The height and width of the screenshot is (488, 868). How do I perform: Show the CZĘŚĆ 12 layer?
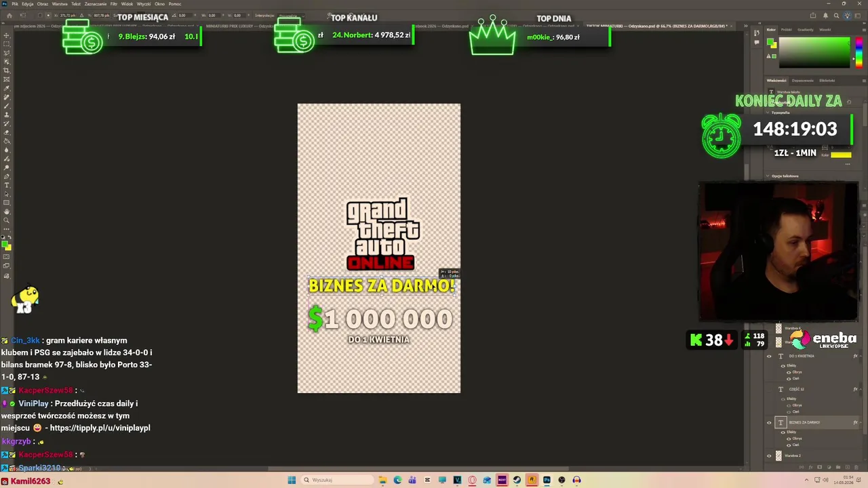coord(769,390)
